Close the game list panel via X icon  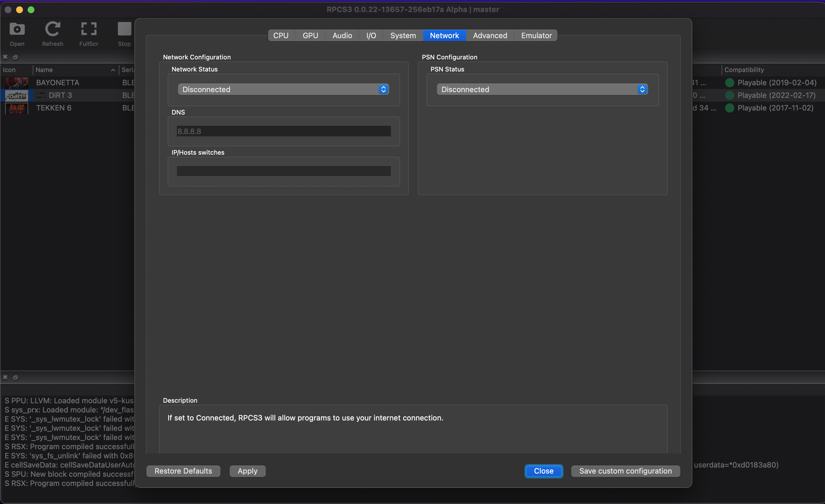[5, 57]
